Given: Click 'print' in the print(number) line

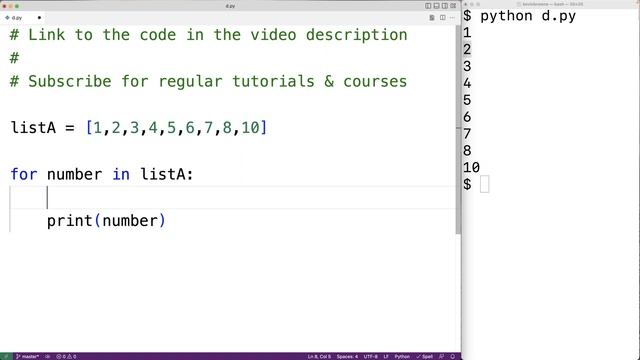Looking at the screenshot, I should [x=70, y=221].
